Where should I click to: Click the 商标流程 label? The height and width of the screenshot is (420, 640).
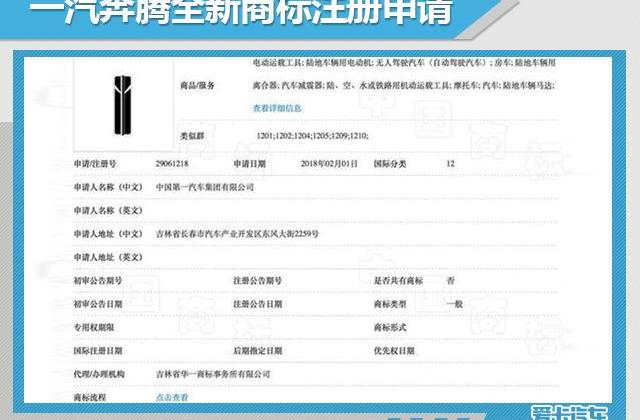point(90,397)
